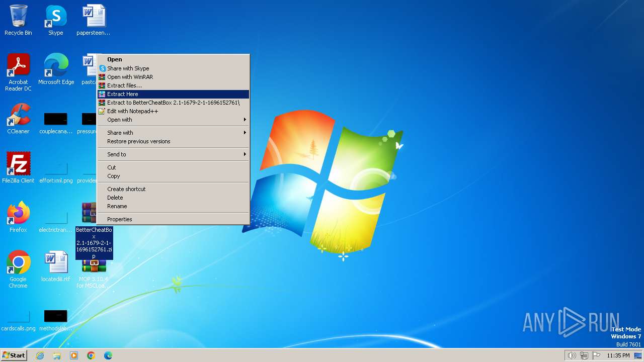
Task: Select the MOP 3.10.4 archive icon
Action: coord(94,274)
